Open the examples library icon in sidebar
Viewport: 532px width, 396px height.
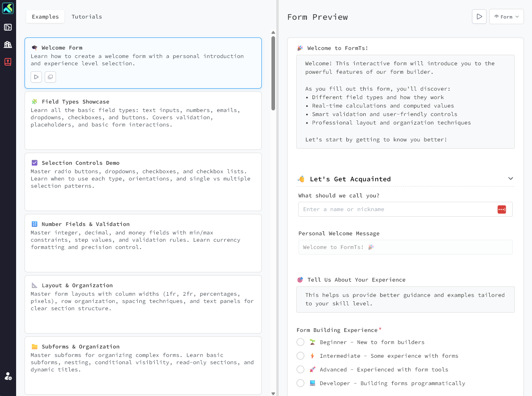(8, 44)
